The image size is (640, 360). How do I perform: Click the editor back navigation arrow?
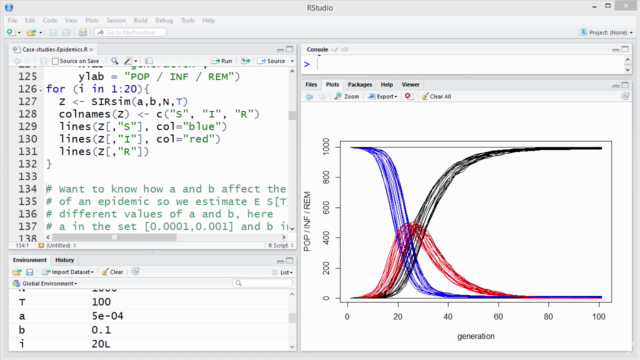pyautogui.click(x=17, y=61)
